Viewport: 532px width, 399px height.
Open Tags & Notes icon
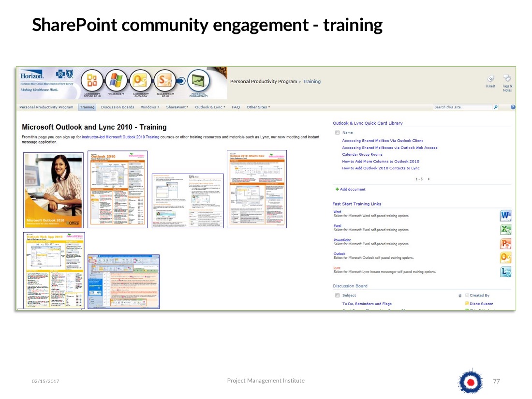point(507,79)
